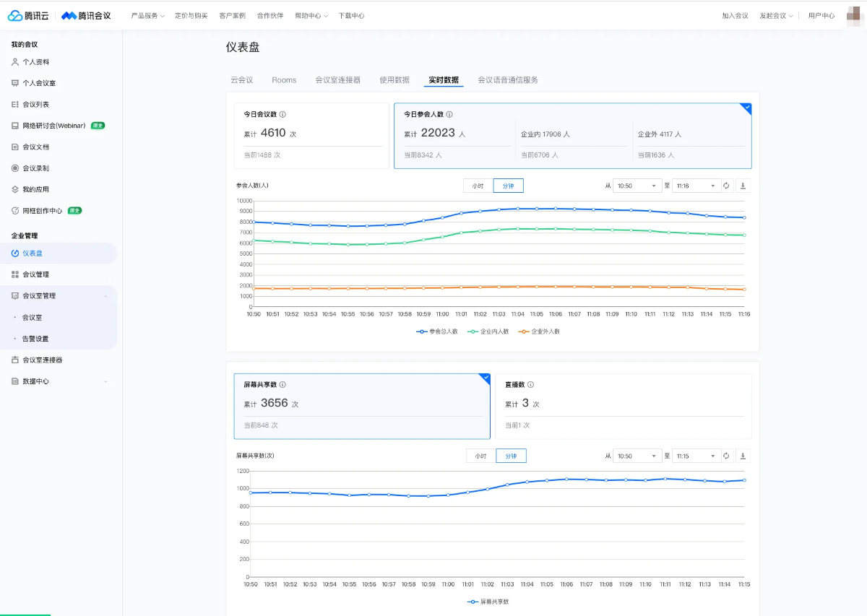Click 加入会议 in the header
The width and height of the screenshot is (867, 616).
pos(735,15)
